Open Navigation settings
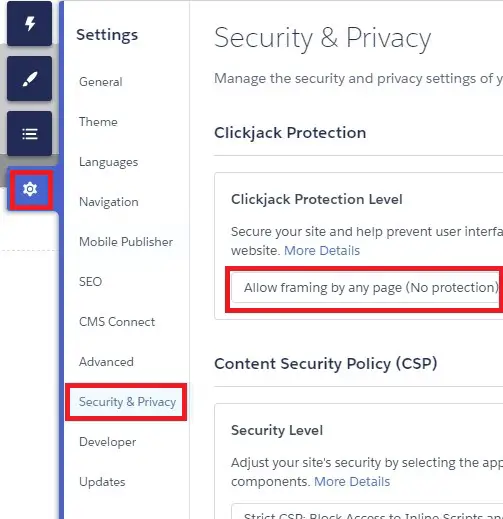This screenshot has width=503, height=519. [x=109, y=202]
